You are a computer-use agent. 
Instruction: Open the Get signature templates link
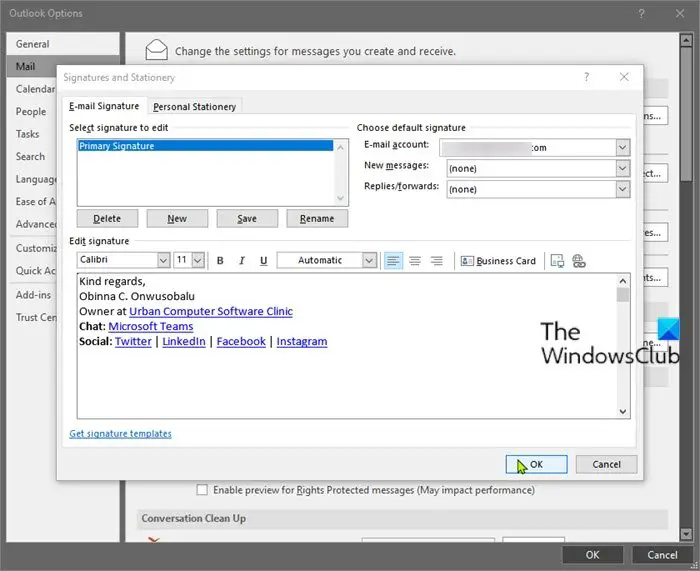click(x=121, y=433)
